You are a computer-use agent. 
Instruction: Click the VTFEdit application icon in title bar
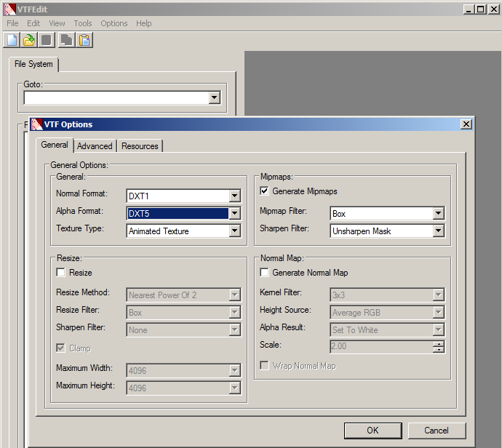(9, 9)
